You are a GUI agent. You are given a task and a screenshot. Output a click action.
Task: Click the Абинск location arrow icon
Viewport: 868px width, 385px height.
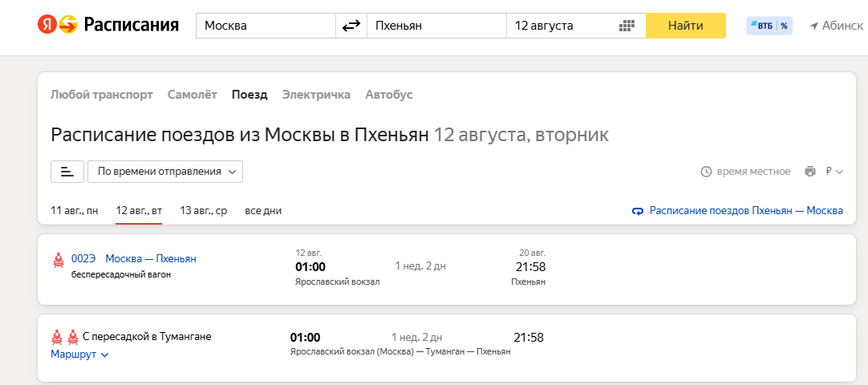click(813, 26)
